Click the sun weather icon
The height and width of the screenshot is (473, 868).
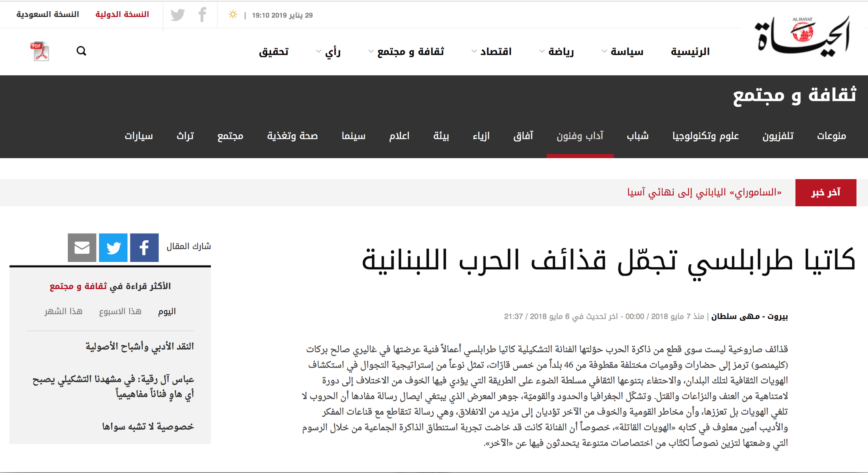click(x=233, y=15)
